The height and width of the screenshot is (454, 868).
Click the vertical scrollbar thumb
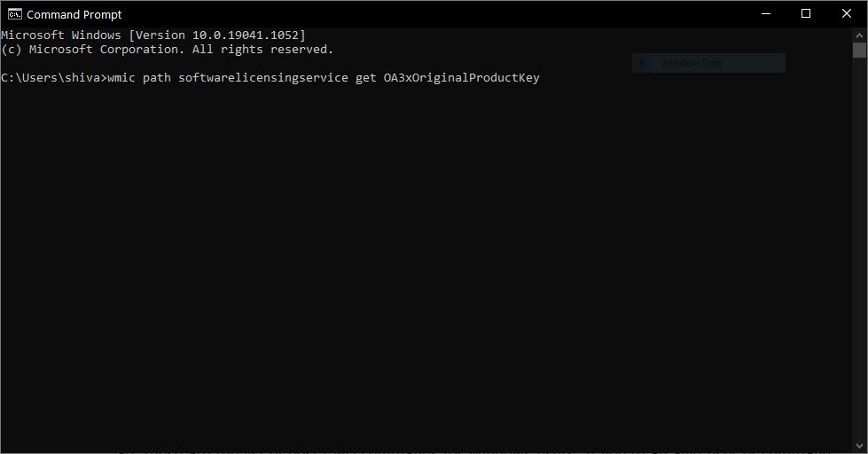(859, 50)
